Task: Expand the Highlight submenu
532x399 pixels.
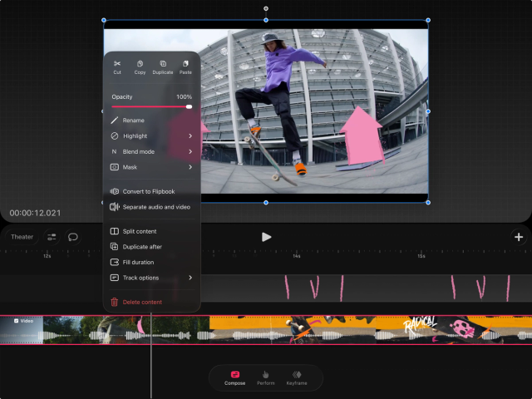Action: pos(152,136)
